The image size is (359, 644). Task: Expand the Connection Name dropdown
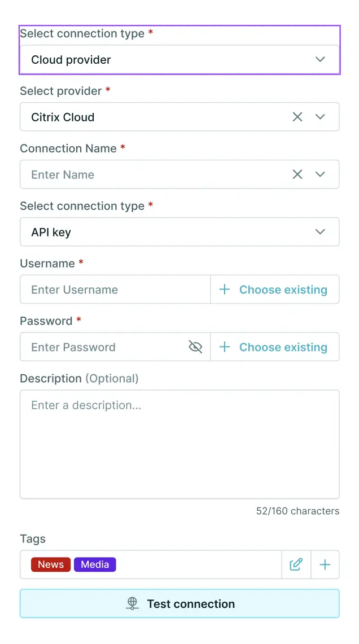point(320,174)
